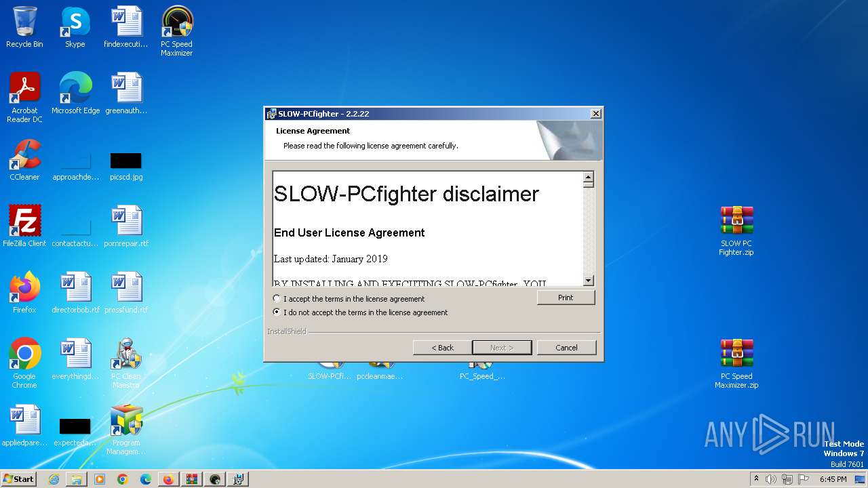Select 'I do not accept the terms' option

[x=276, y=312]
